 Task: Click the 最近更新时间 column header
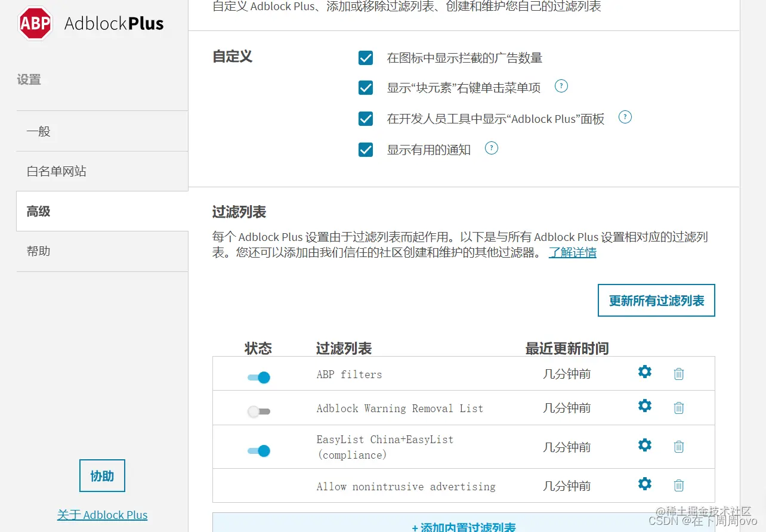pyautogui.click(x=567, y=348)
